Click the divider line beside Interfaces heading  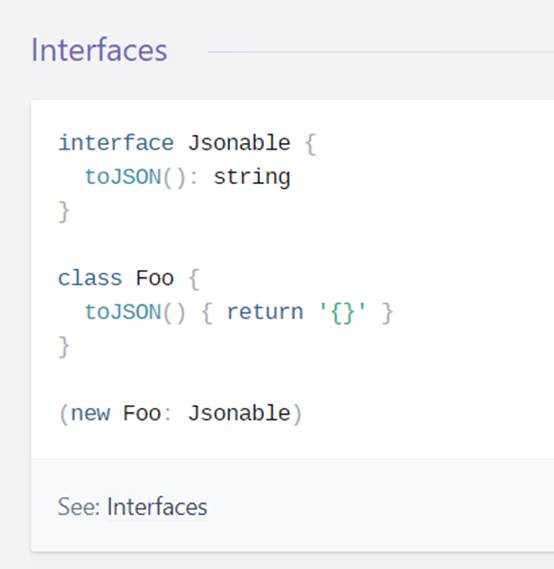(x=381, y=52)
